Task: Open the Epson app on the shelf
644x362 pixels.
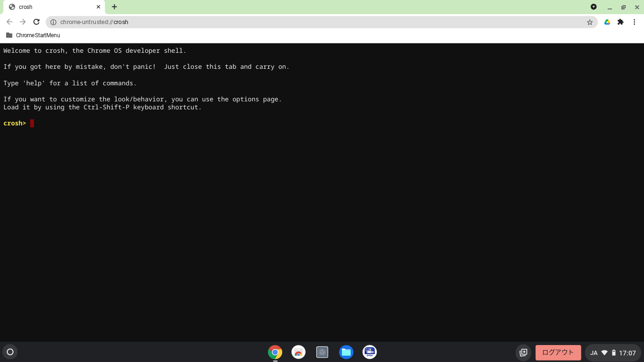Action: 370,352
